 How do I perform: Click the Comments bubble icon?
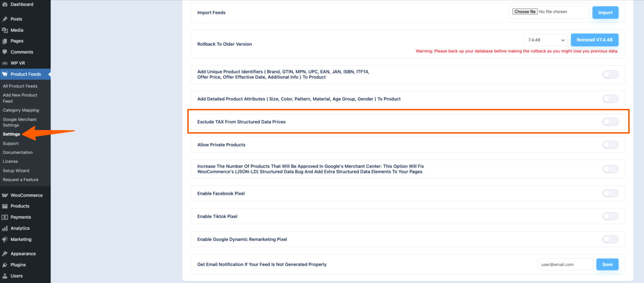5,52
